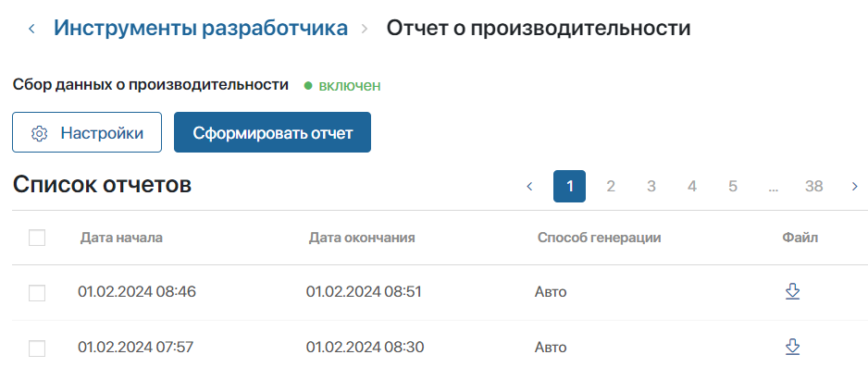
Task: Click the back chevron before Инструменты разработчика
Action: [31, 29]
